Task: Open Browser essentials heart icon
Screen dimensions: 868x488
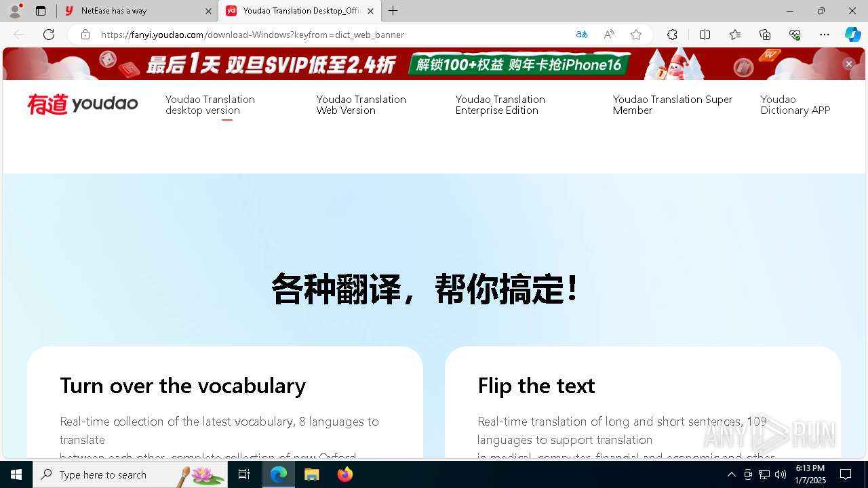Action: (x=795, y=35)
